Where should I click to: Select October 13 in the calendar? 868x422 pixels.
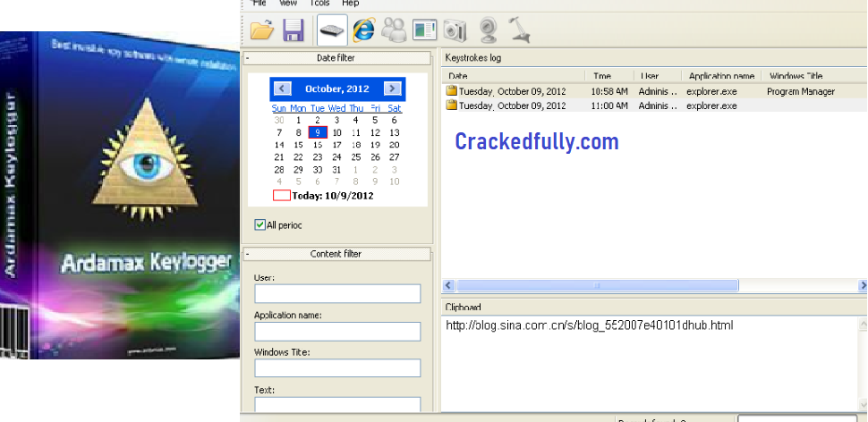(x=394, y=132)
